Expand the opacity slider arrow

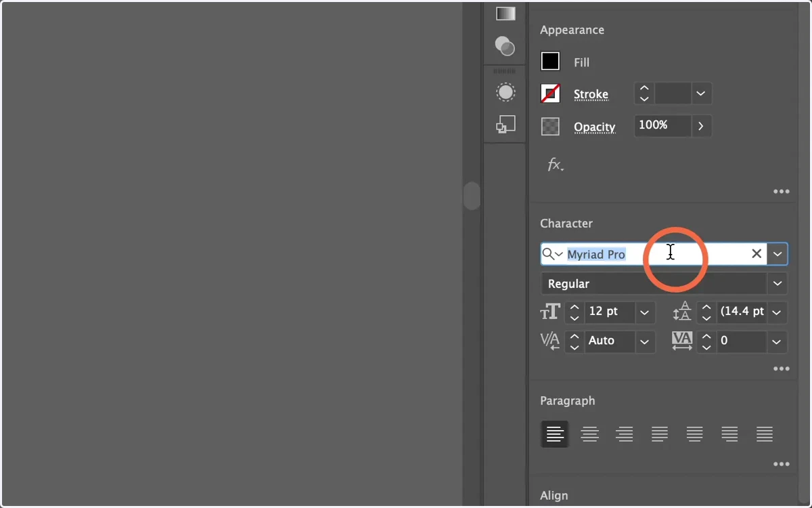click(701, 125)
